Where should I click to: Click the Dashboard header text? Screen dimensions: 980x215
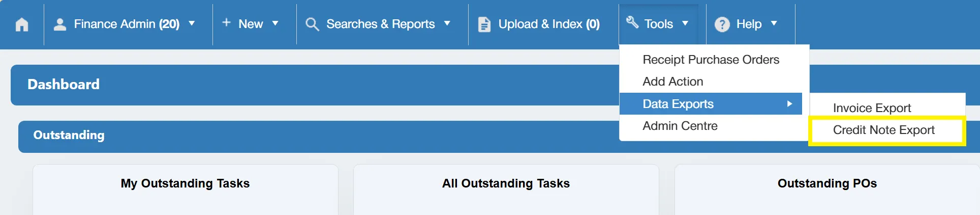[x=64, y=85]
